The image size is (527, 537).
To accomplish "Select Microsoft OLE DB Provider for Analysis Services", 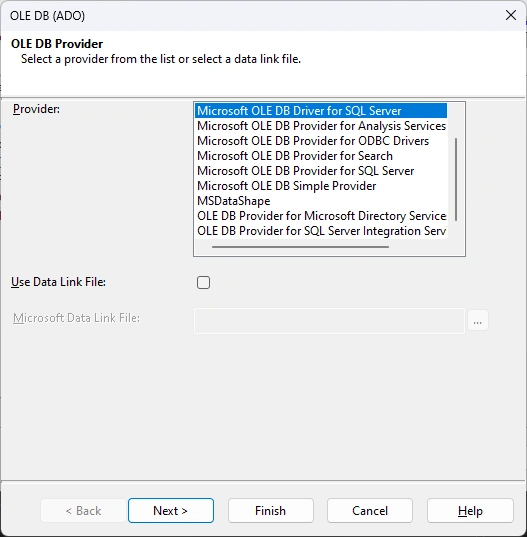I will 321,126.
